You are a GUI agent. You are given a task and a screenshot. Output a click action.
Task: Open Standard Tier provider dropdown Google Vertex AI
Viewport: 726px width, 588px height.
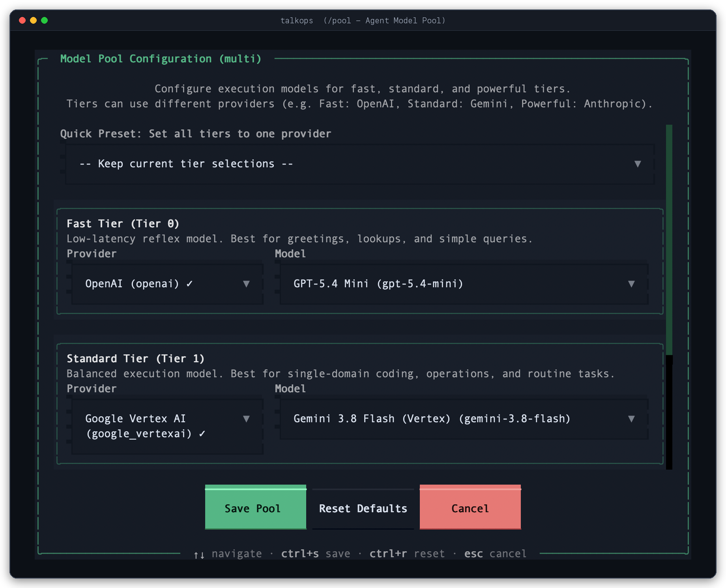[x=167, y=426]
